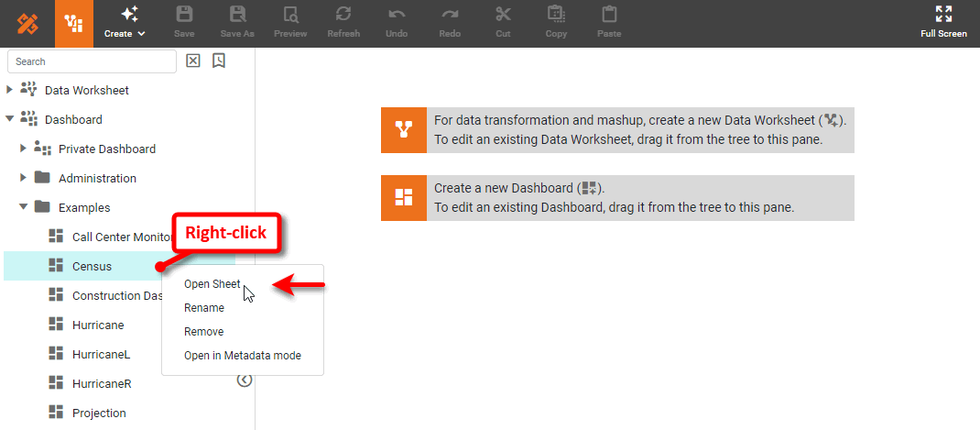Click the Refresh toolbar icon
This screenshot has width=980, height=430.
[x=343, y=15]
